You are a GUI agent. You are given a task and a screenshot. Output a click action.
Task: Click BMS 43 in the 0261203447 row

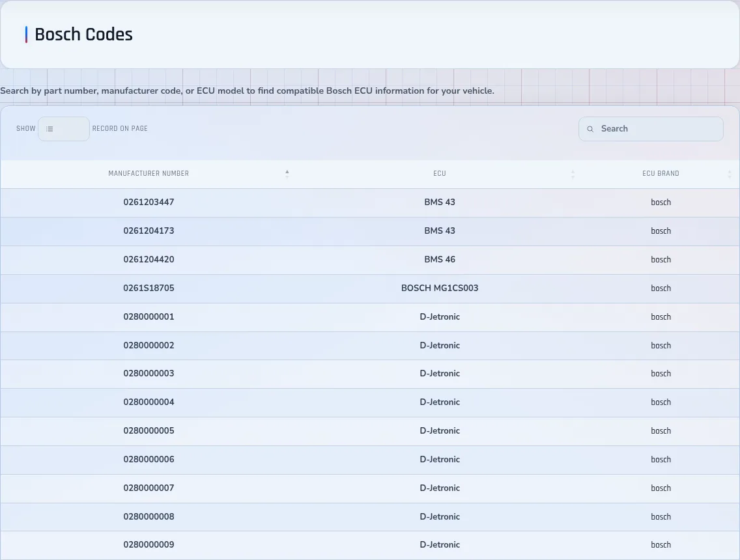point(439,203)
